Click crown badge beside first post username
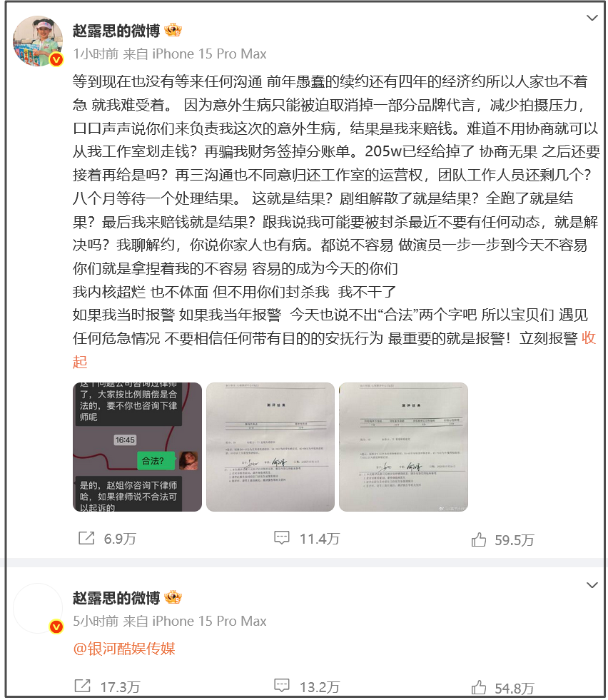 click(173, 31)
